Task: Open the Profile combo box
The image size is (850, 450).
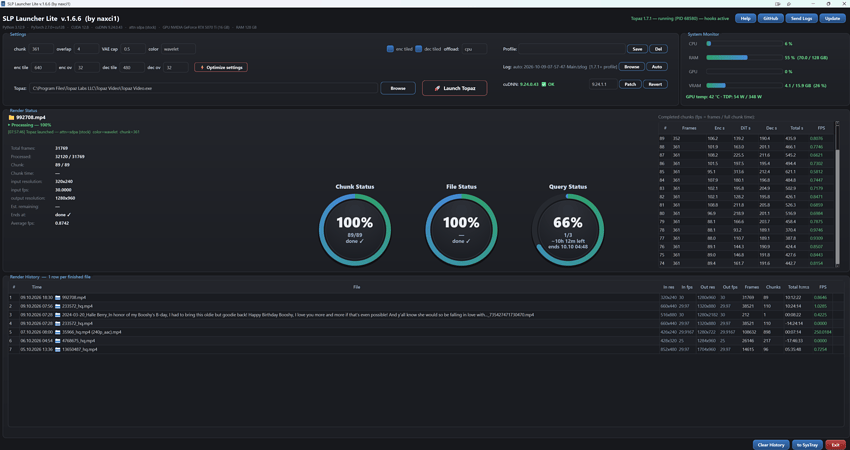Action: click(571, 49)
